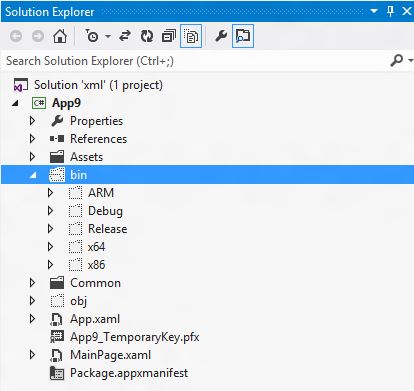Open search options dropdown arrow
Viewport: 414px width, 391px height.
[x=410, y=60]
